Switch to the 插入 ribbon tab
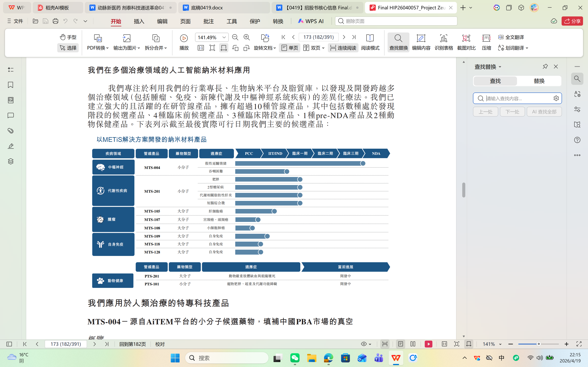 click(x=139, y=21)
